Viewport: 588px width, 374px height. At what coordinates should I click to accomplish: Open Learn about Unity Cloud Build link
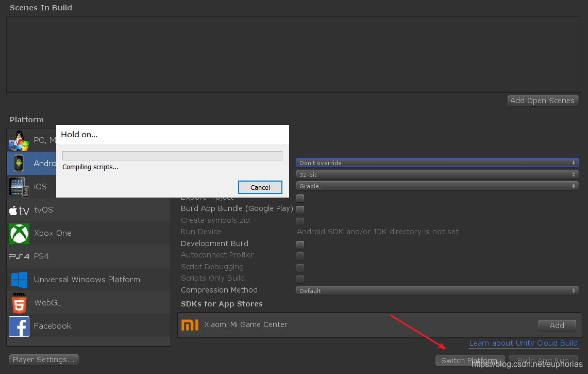click(x=523, y=343)
